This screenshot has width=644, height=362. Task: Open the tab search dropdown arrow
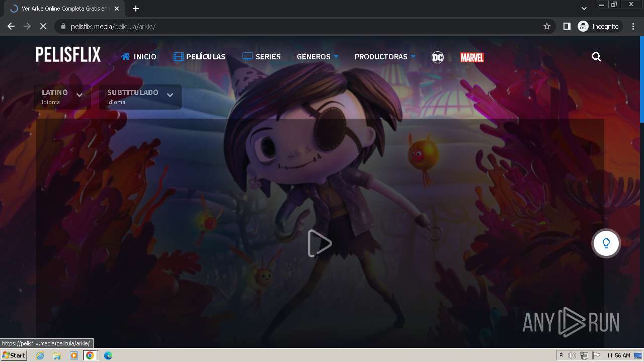click(x=584, y=9)
